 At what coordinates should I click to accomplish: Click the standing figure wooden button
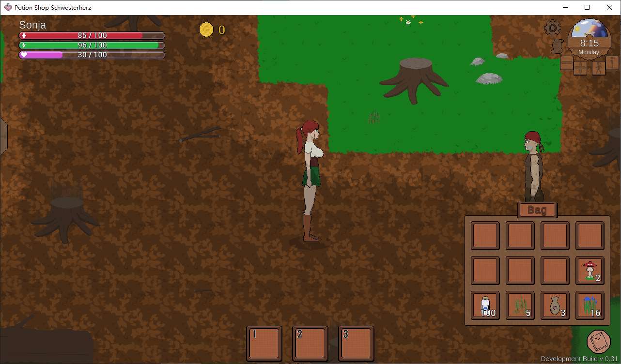point(612,64)
